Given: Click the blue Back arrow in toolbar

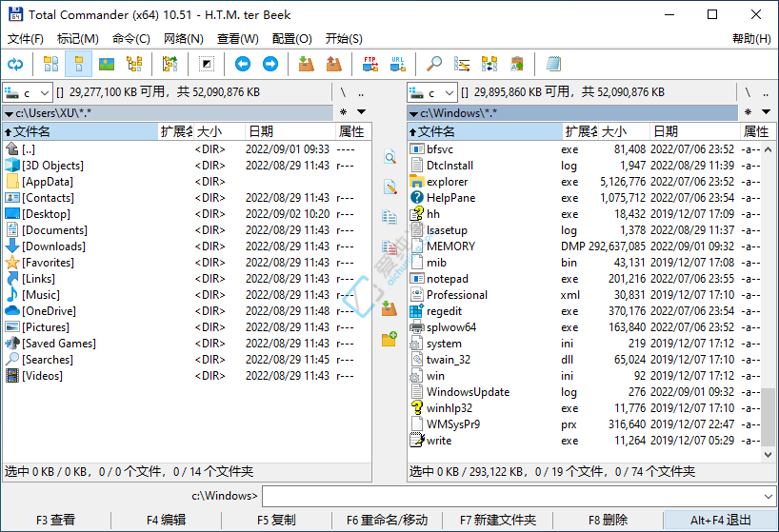Looking at the screenshot, I should tap(243, 64).
